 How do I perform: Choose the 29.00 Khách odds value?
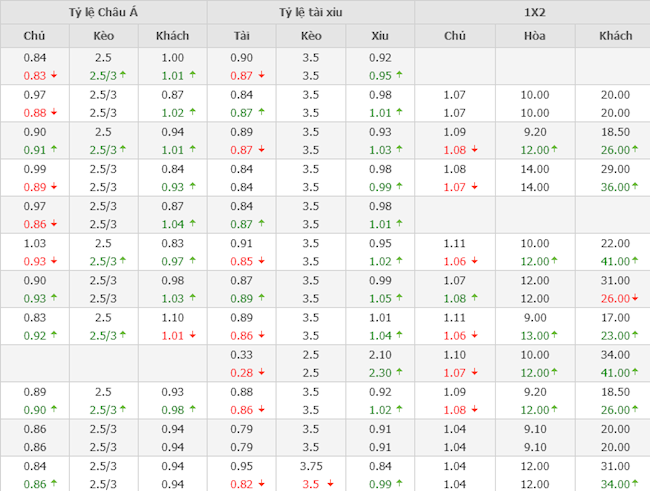(x=615, y=169)
